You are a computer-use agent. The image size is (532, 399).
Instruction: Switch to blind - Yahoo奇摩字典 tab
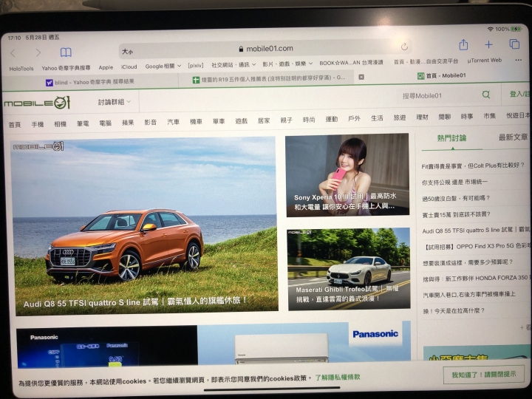coord(90,82)
